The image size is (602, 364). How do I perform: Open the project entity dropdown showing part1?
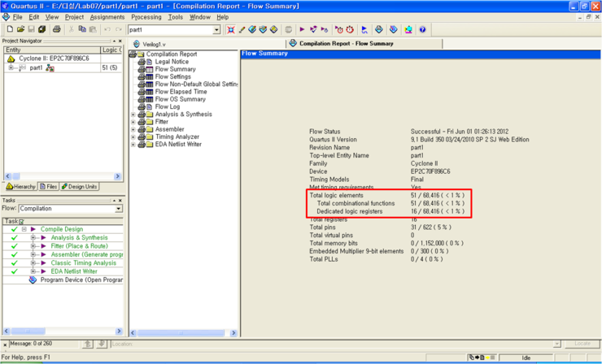click(216, 30)
